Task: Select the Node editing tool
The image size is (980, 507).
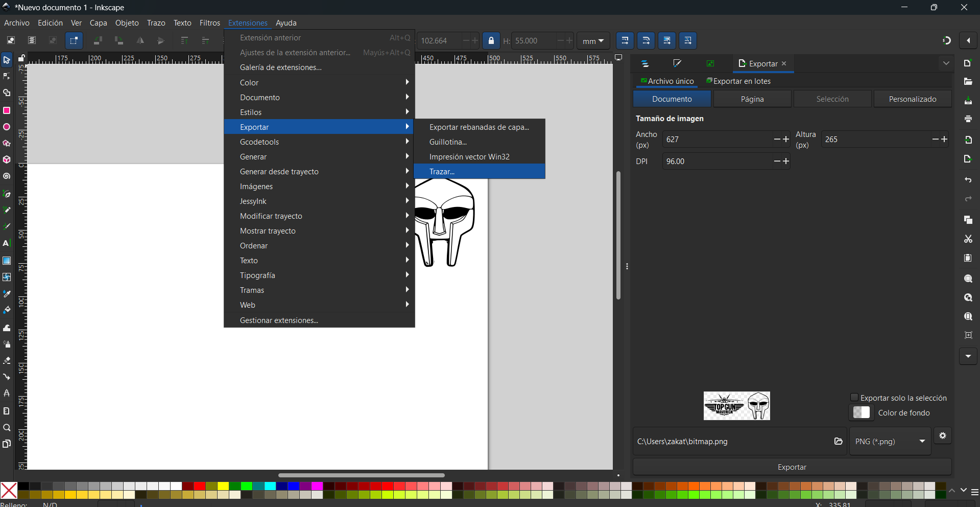Action: (x=7, y=77)
